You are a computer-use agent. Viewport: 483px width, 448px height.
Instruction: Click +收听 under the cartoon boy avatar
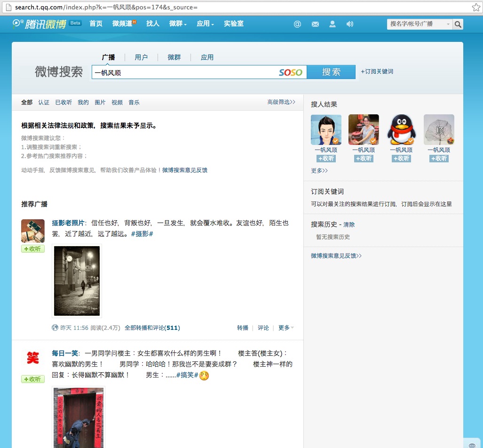326,159
